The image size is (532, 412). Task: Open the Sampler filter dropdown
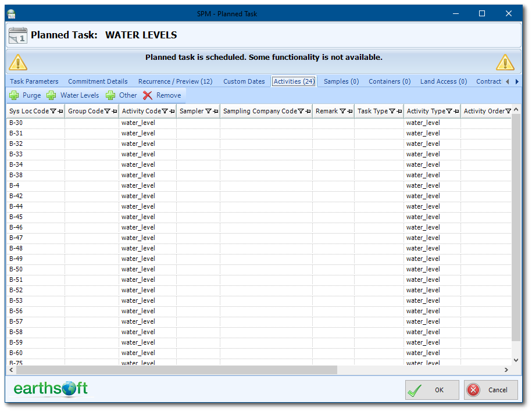[208, 111]
